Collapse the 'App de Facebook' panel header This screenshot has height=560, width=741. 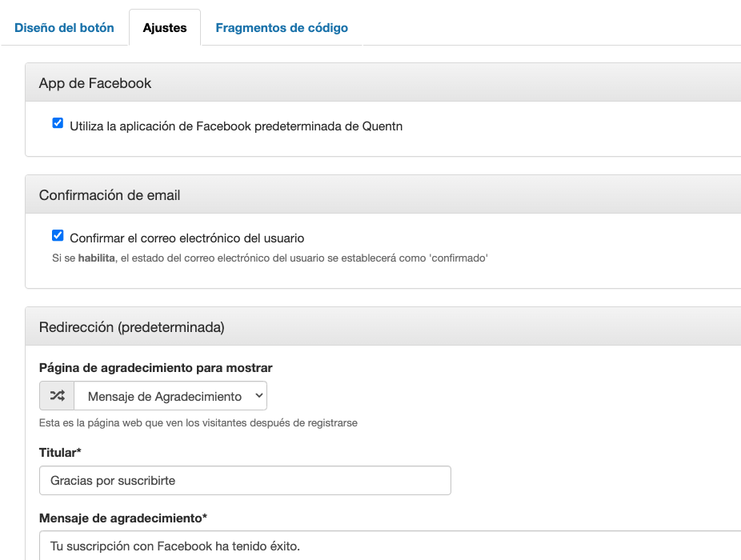(383, 82)
